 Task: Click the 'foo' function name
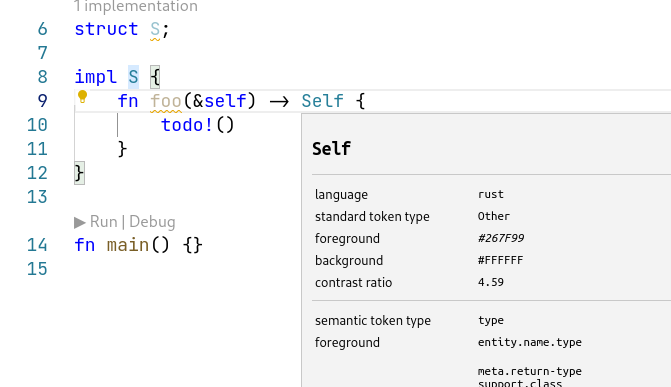166,101
